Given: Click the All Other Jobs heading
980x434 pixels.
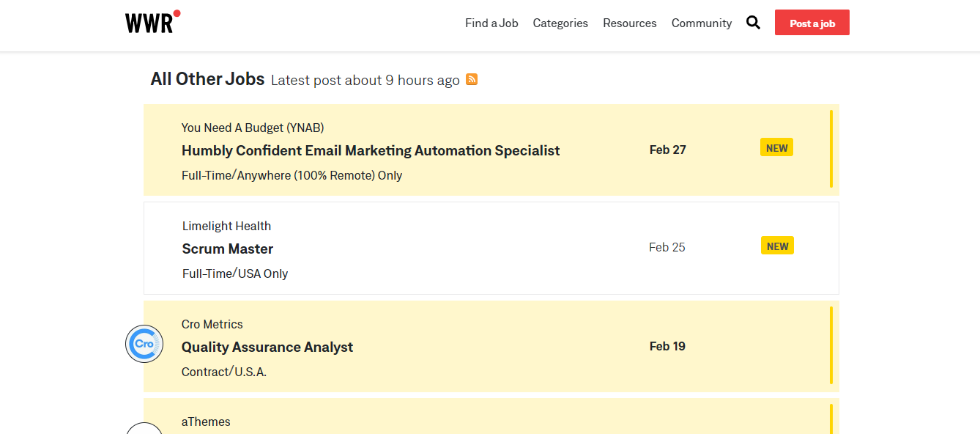Looking at the screenshot, I should coord(207,79).
